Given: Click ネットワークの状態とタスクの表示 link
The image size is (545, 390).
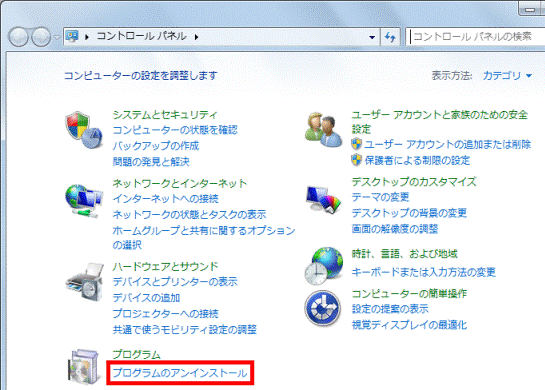Looking at the screenshot, I should pyautogui.click(x=189, y=214).
